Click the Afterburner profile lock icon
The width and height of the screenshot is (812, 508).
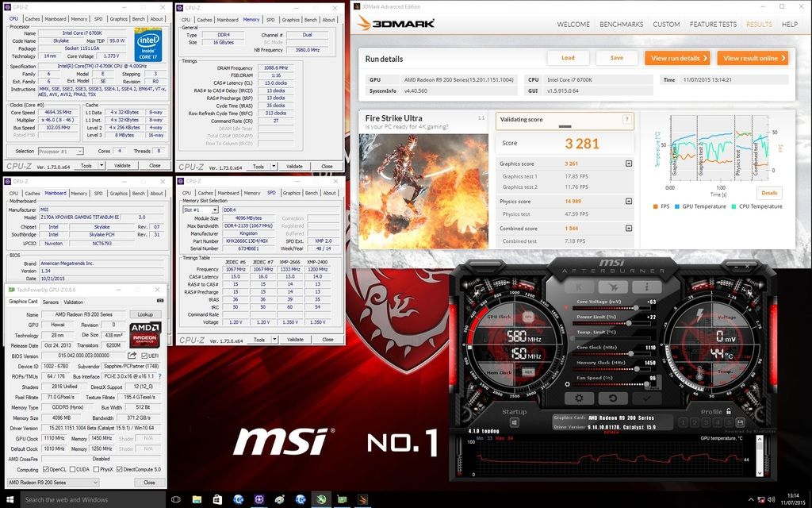[x=729, y=411]
